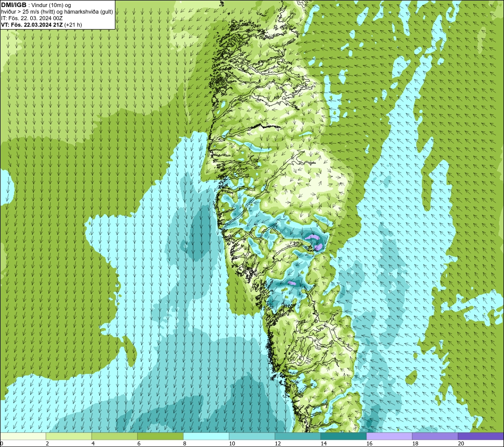
Task: Click the pale yellow 0–2 m/s legend swatch
Action: pyautogui.click(x=23, y=436)
